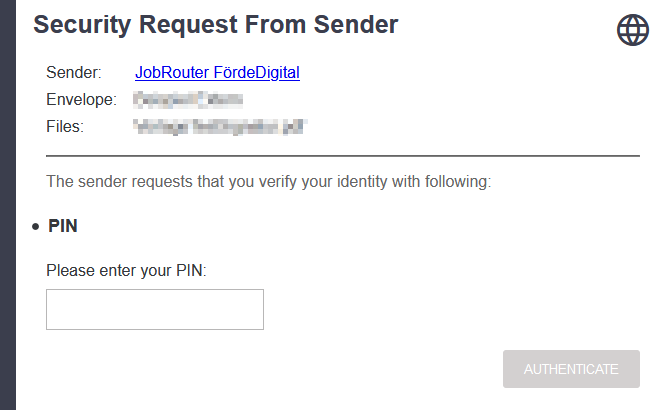Image resolution: width=662 pixels, height=410 pixels.
Task: Click the dark sidebar strip at window edge
Action: pos(8,205)
